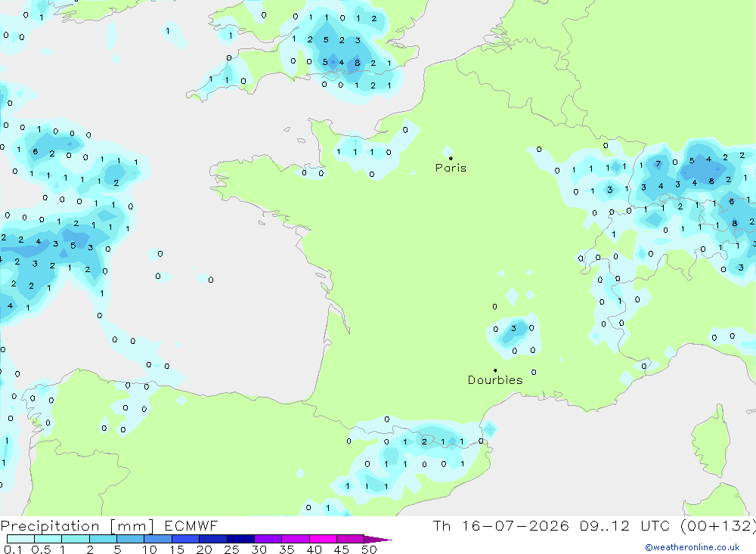
Task: Pick the 40–45 mm magenta legend swatch
Action: click(x=323, y=539)
